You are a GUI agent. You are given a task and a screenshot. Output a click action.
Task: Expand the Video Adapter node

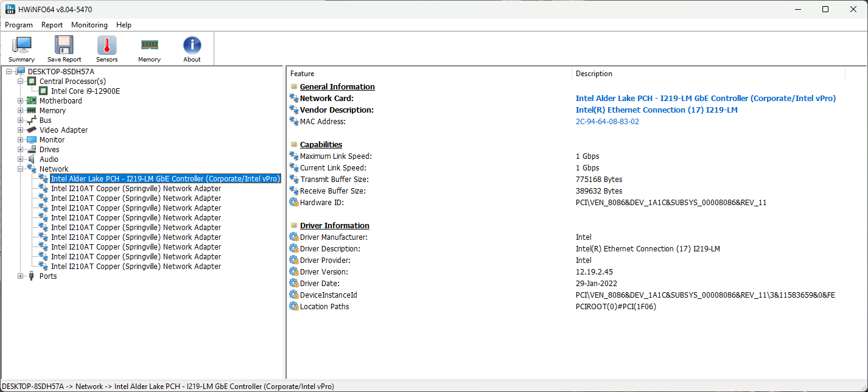21,130
